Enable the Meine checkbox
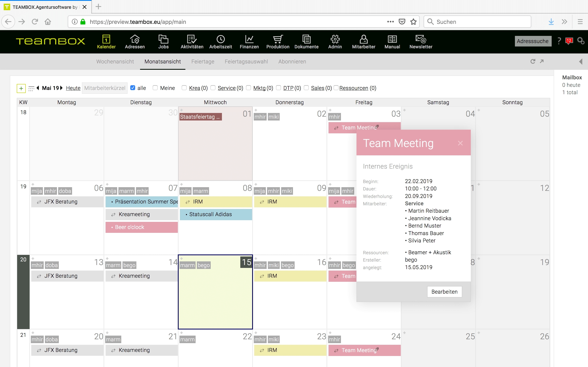 (x=155, y=88)
